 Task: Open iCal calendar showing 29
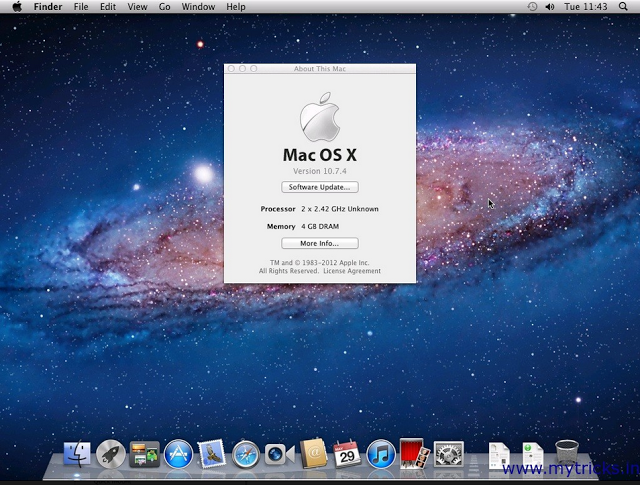click(347, 454)
